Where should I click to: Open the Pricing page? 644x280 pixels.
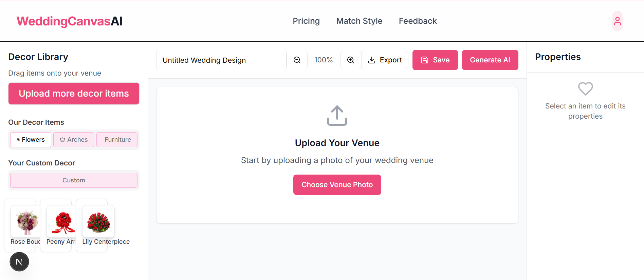pyautogui.click(x=306, y=21)
